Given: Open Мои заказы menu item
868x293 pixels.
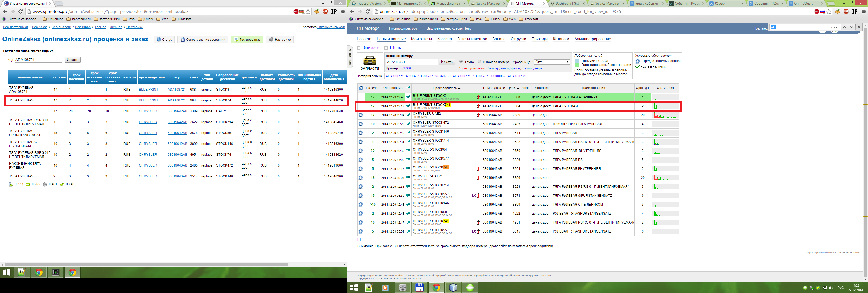Looking at the screenshot, I should pyautogui.click(x=421, y=39).
